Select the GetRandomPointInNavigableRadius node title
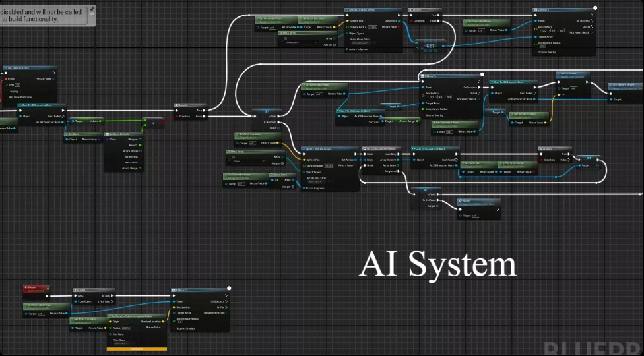The image size is (644, 356). 132,316
